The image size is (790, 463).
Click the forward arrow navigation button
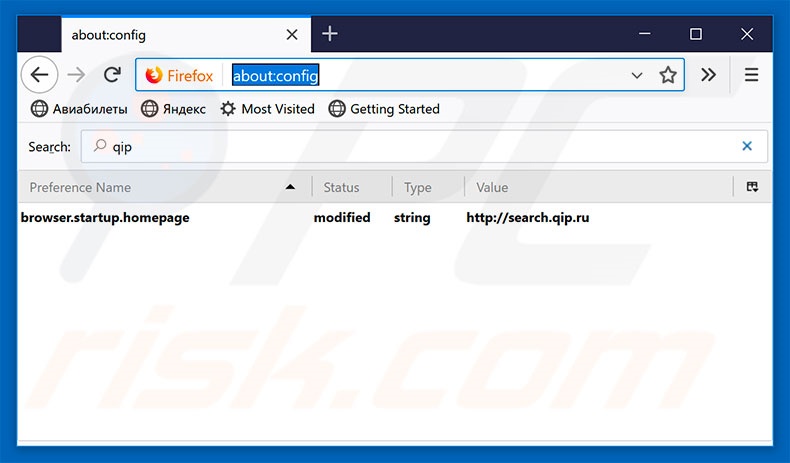77,75
